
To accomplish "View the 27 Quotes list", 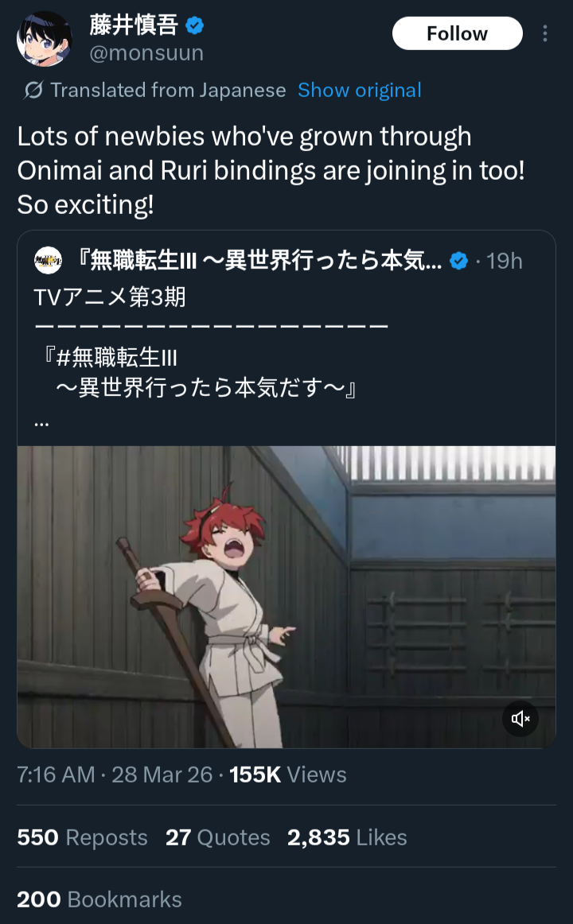I will [217, 837].
